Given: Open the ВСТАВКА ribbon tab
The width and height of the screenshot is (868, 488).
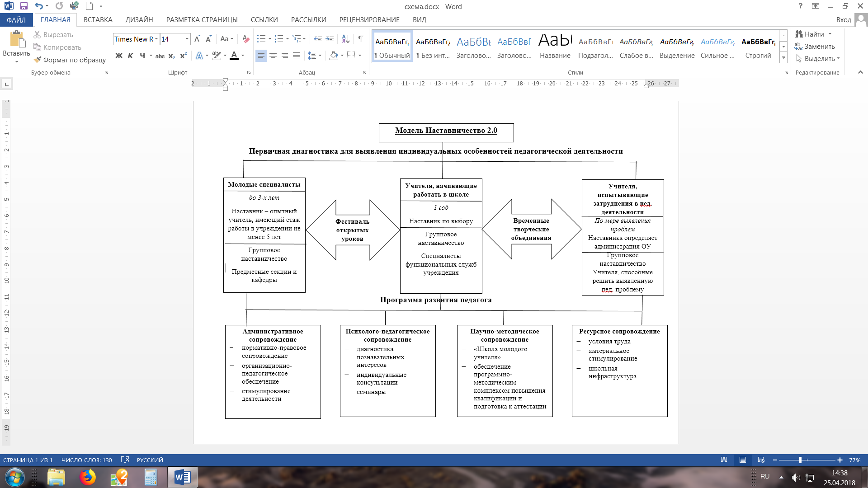Looking at the screenshot, I should pos(98,20).
